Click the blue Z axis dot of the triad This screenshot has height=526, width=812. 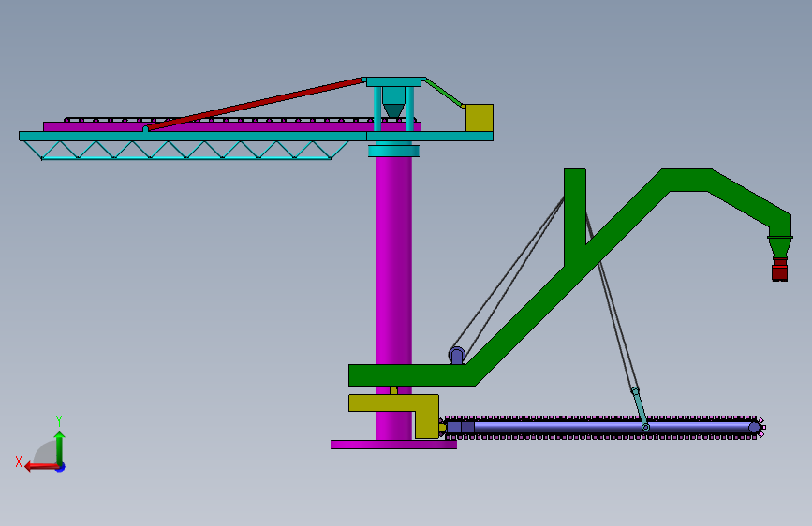[61, 467]
